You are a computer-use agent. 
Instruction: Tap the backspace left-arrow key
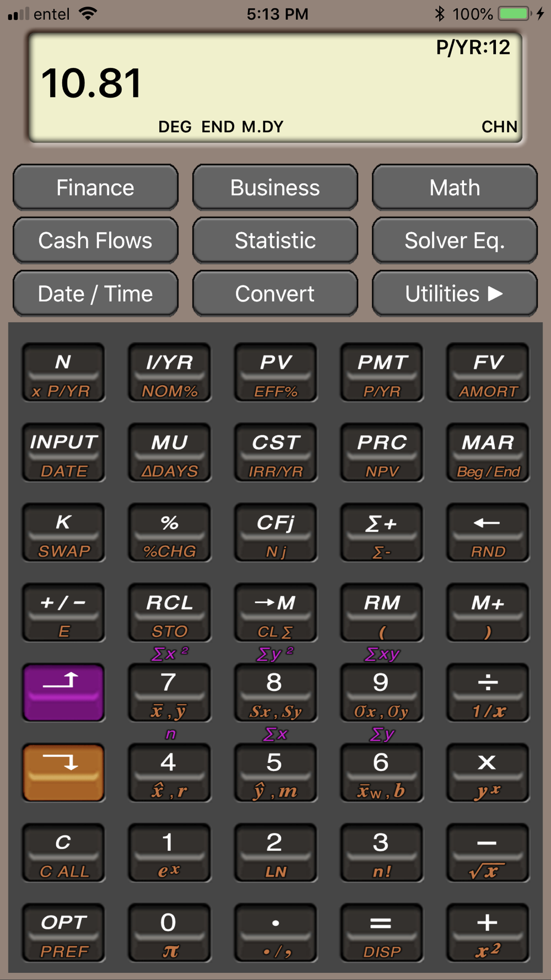click(x=488, y=532)
